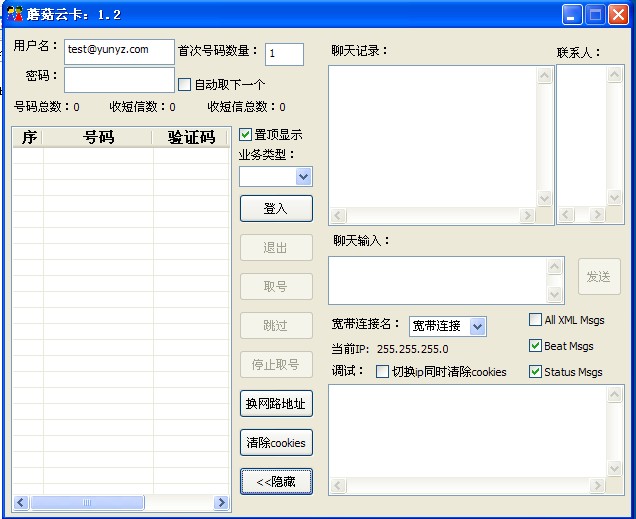The width and height of the screenshot is (636, 519).
Task: Click number table's right scroll arrow
Action: click(x=221, y=502)
